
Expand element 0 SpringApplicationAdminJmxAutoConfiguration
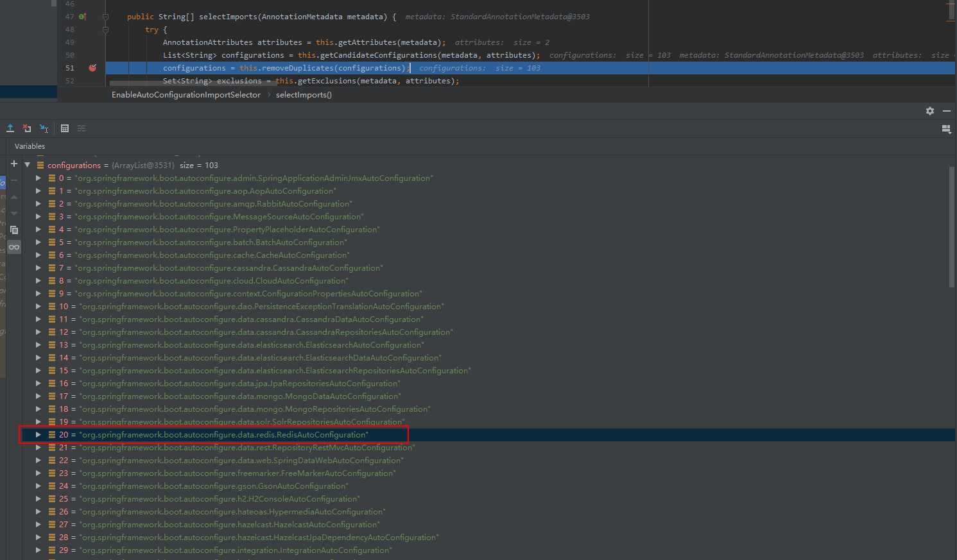coord(39,178)
